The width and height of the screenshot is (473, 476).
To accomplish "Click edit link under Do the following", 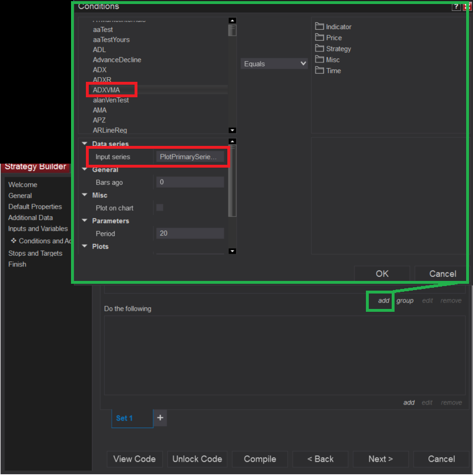I will click(x=427, y=403).
